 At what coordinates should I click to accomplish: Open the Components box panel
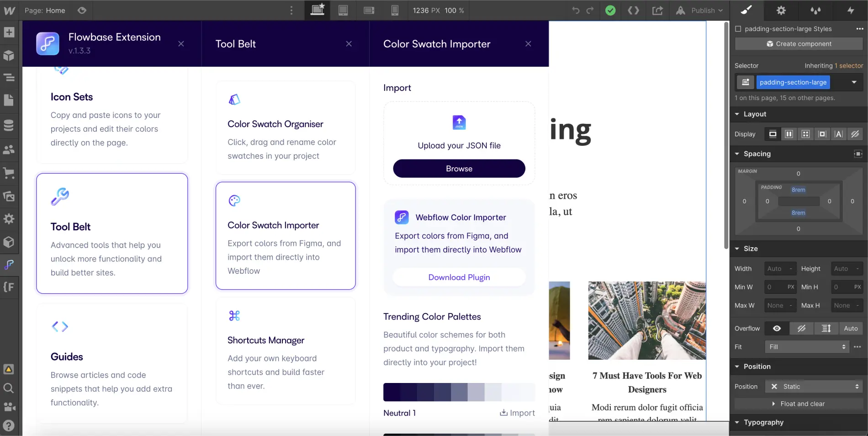pos(9,55)
